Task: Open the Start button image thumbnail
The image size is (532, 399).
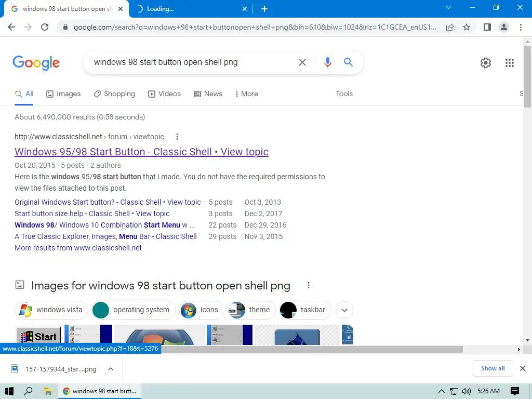Action: pyautogui.click(x=38, y=336)
